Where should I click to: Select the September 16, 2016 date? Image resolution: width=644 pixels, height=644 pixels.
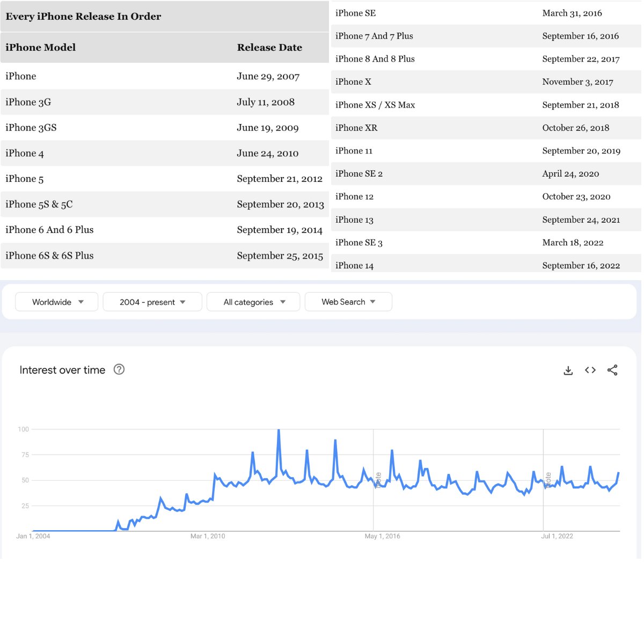581,36
